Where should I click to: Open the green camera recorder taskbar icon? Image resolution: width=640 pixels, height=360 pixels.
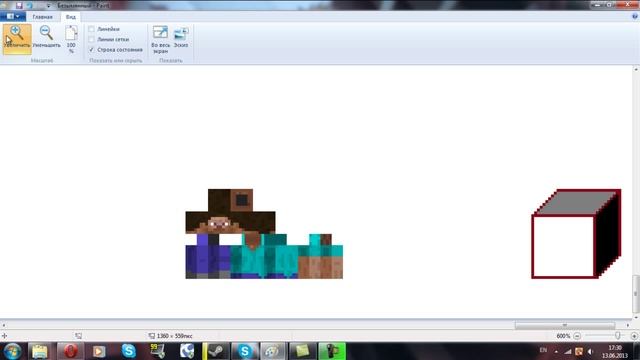[332, 351]
